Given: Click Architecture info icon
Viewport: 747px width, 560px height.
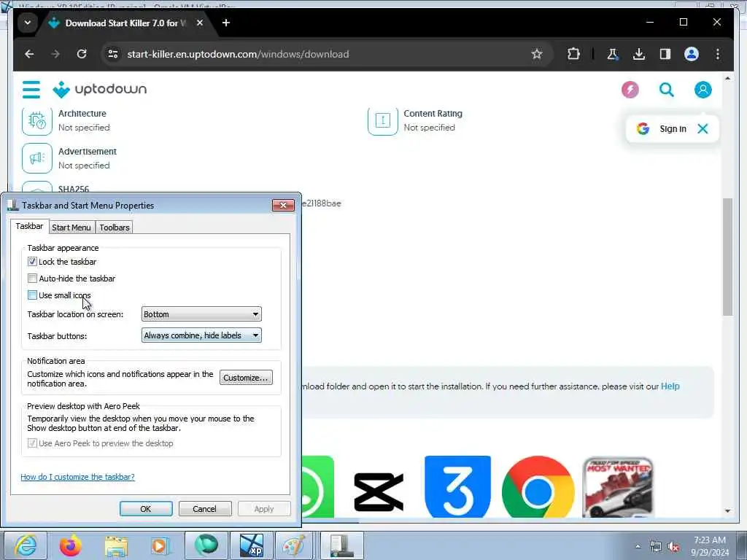Looking at the screenshot, I should [37, 120].
